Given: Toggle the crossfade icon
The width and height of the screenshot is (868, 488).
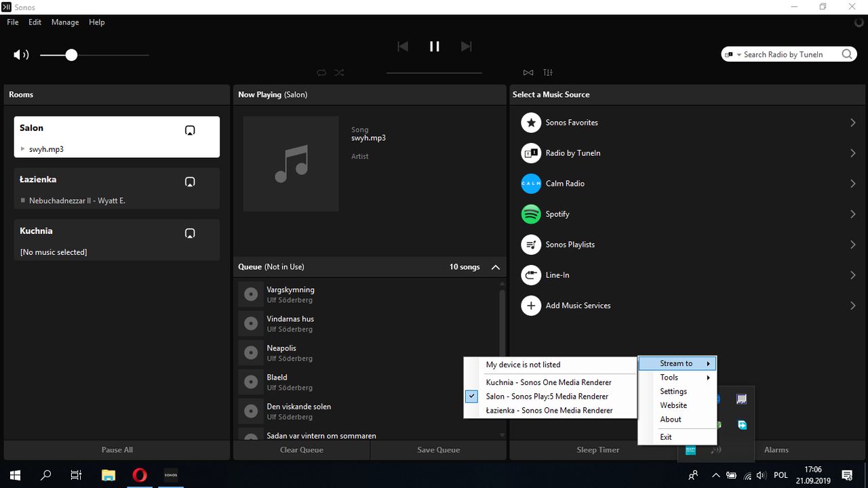Looking at the screenshot, I should (528, 73).
